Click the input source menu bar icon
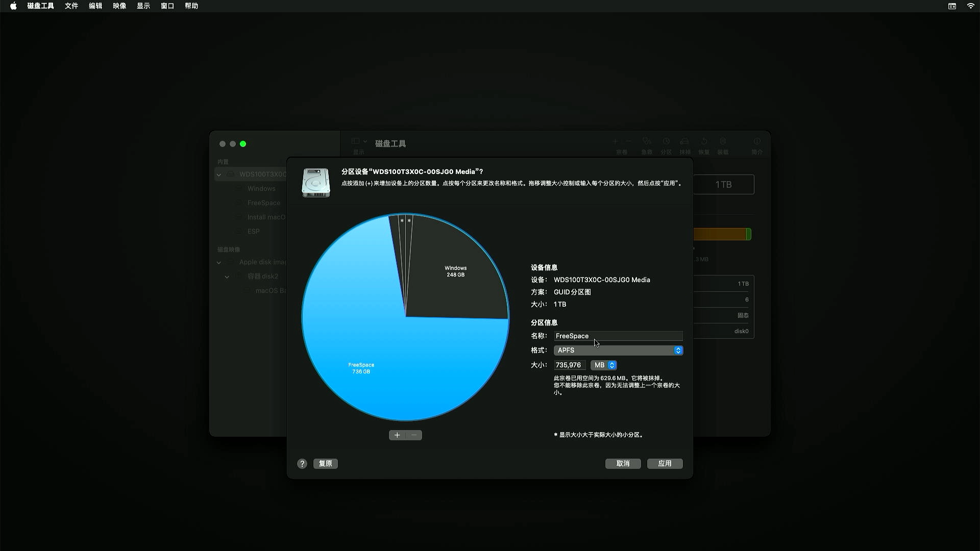The width and height of the screenshot is (980, 551). (x=952, y=6)
